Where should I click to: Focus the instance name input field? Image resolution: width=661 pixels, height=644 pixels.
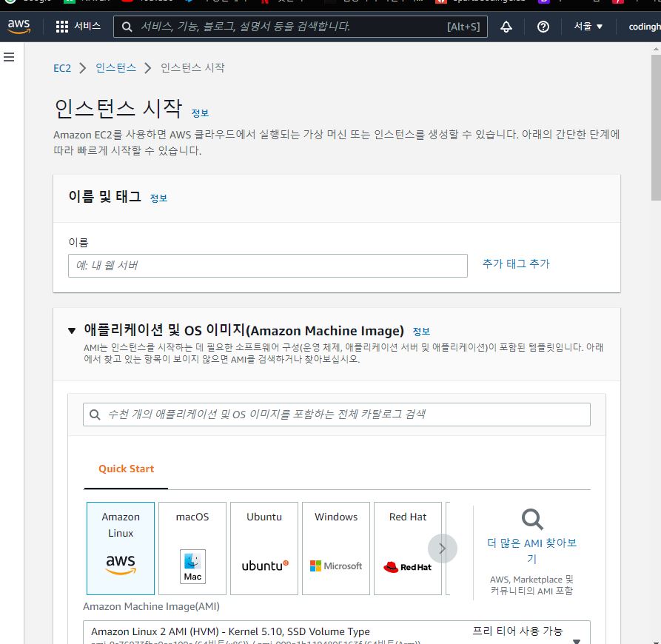point(268,266)
